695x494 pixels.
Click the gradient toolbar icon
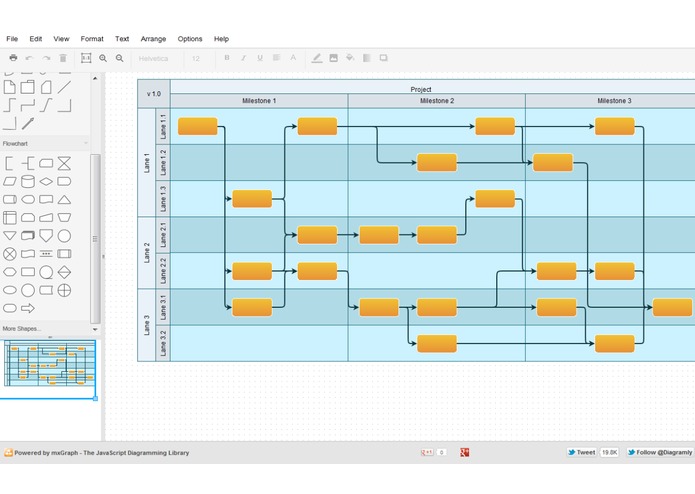(367, 58)
